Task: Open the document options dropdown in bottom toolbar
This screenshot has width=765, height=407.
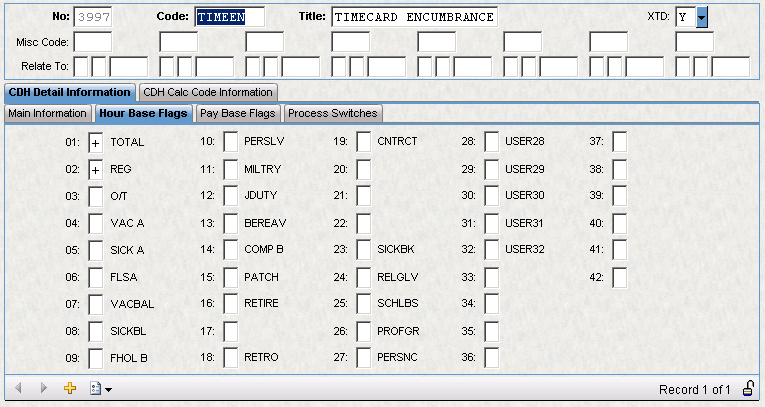Action: (x=100, y=388)
